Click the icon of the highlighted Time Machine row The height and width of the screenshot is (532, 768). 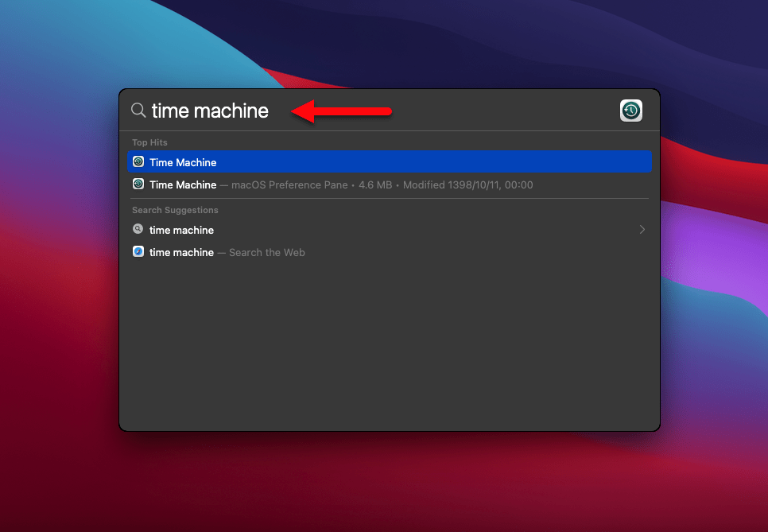(138, 161)
